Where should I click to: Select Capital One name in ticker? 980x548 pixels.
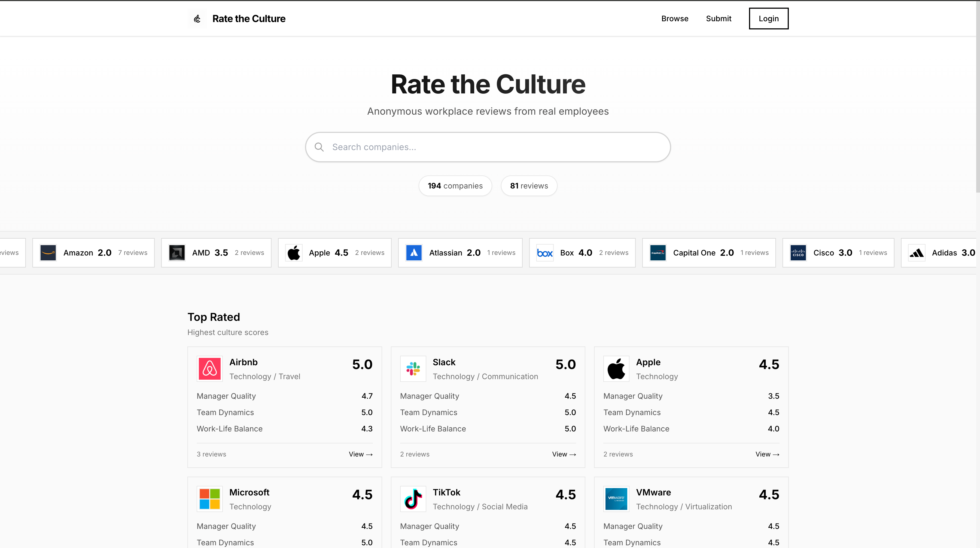point(694,253)
